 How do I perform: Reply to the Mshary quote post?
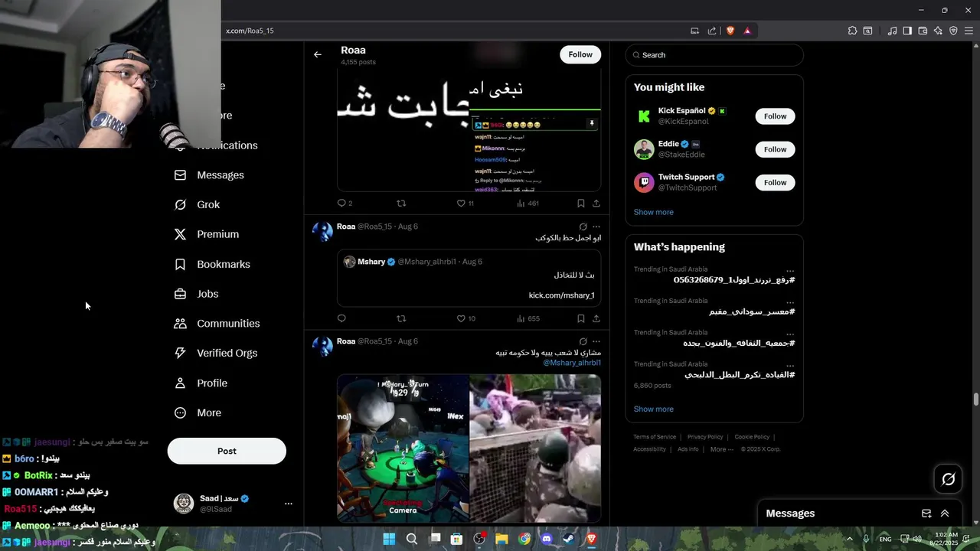(341, 318)
